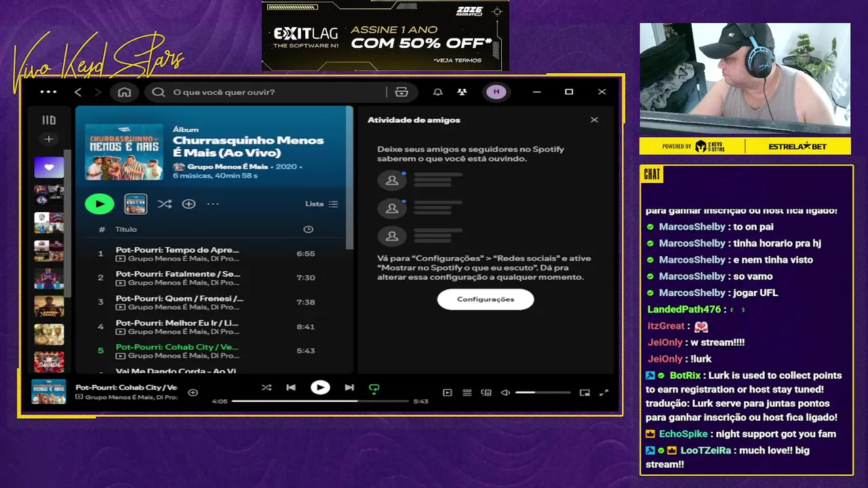Go forward with the right arrow
This screenshot has height=488, width=868.
(x=98, y=92)
